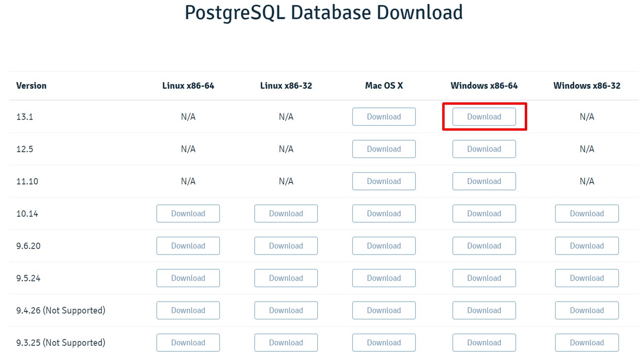
Task: Download version 9.4.26 for Mac OS X
Action: pos(384,310)
